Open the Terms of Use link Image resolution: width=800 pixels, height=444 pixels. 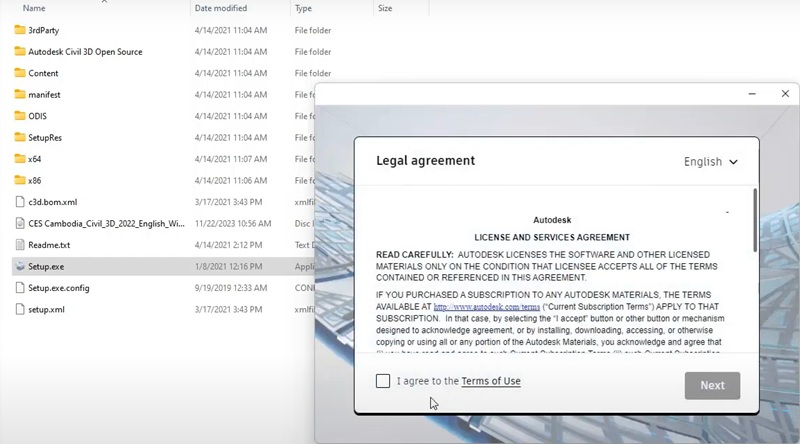[x=490, y=381]
